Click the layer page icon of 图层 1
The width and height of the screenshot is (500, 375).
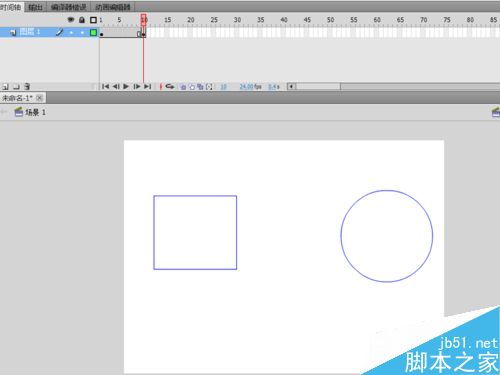13,32
